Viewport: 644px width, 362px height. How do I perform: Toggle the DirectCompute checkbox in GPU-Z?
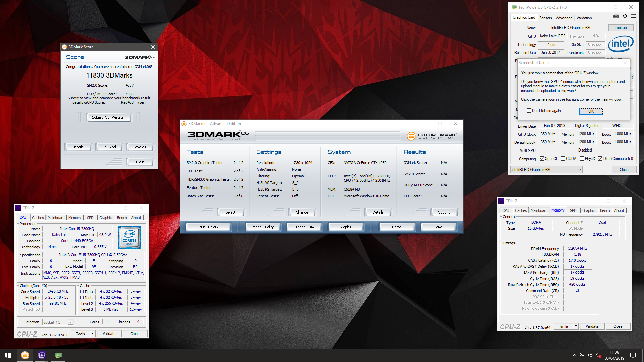(x=600, y=159)
